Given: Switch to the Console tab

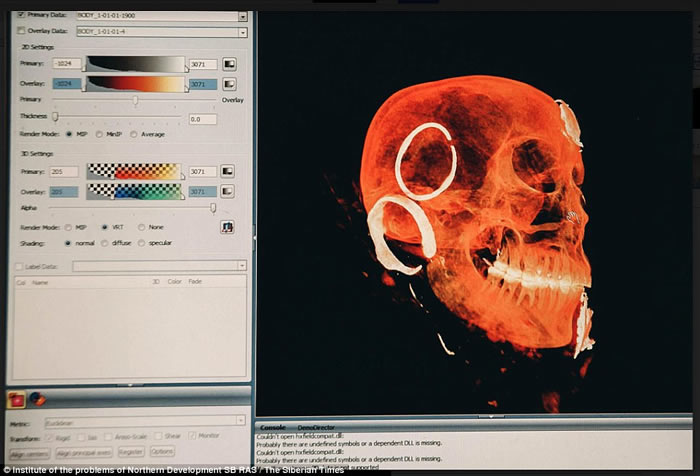Looking at the screenshot, I should pyautogui.click(x=273, y=427).
